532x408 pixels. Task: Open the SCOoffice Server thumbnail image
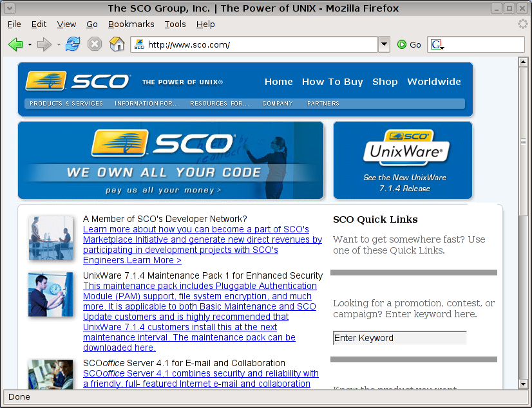(x=50, y=374)
